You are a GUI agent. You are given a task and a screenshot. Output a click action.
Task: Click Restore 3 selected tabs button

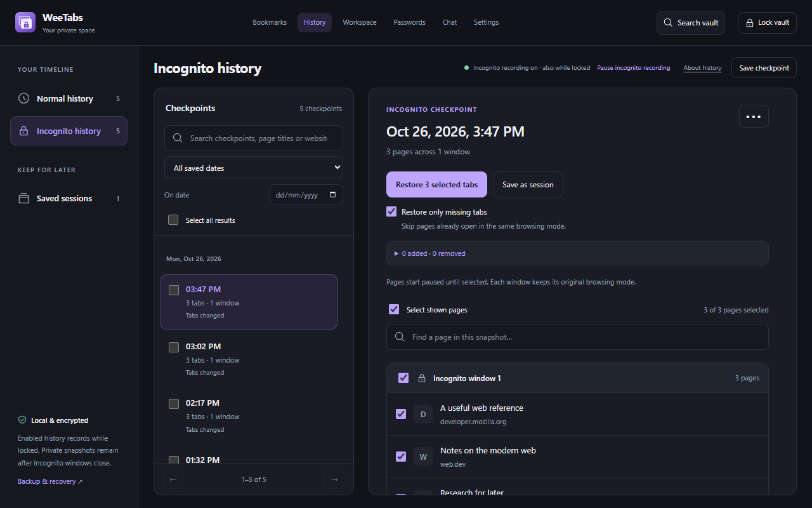coord(436,184)
